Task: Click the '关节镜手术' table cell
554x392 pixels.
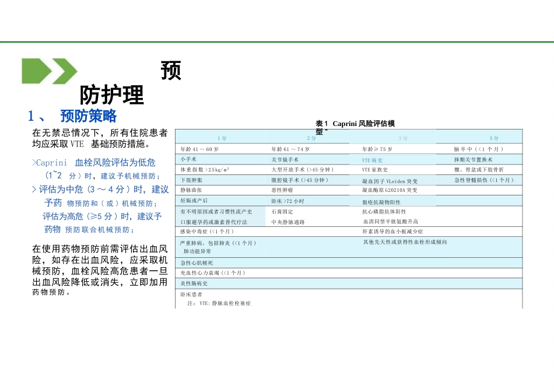Action: click(x=285, y=160)
